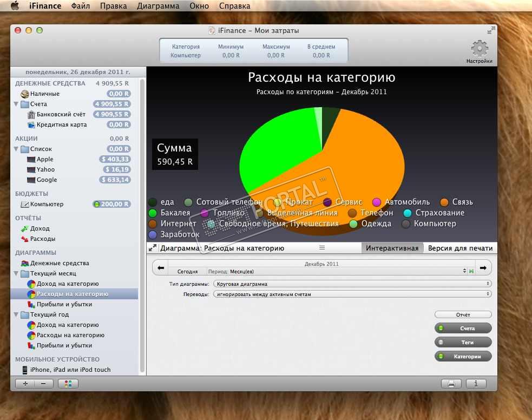Toggle the Теги filter button

[x=463, y=342]
